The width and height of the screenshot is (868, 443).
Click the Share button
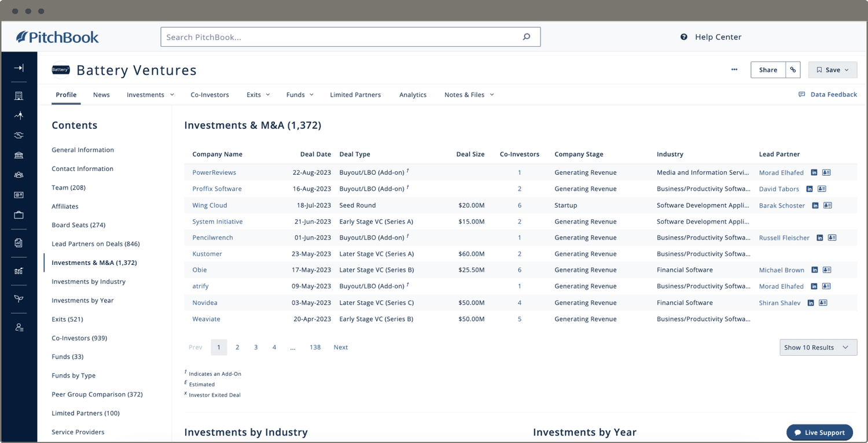point(768,70)
